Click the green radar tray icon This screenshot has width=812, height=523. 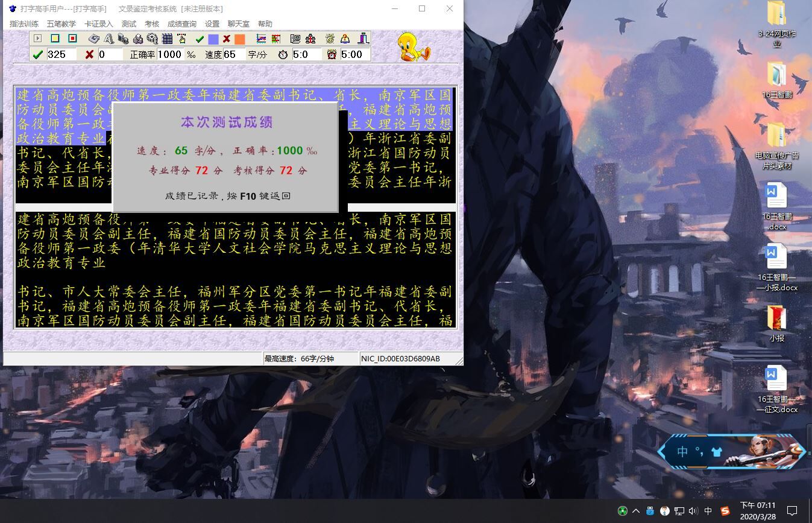(x=623, y=511)
